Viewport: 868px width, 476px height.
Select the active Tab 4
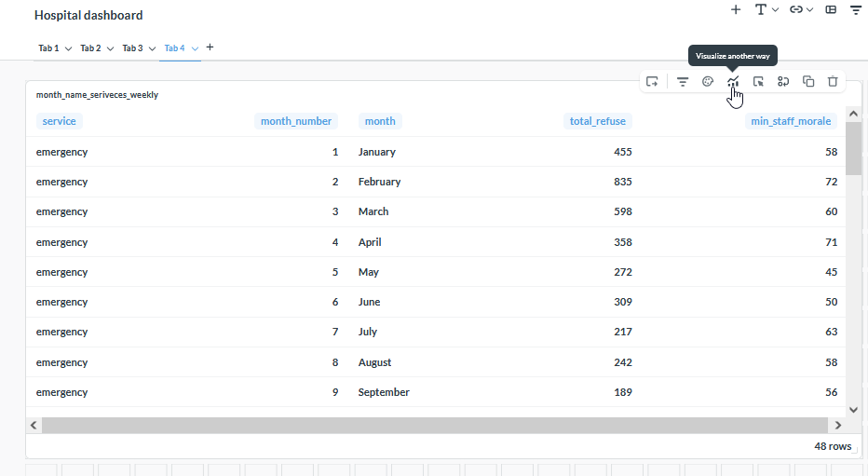pos(174,48)
